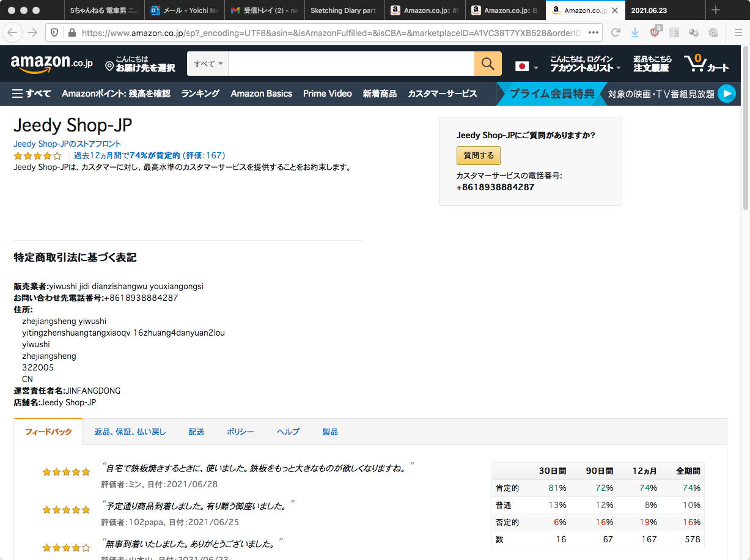Click the browser forward arrow button
The height and width of the screenshot is (560, 750).
(x=32, y=32)
